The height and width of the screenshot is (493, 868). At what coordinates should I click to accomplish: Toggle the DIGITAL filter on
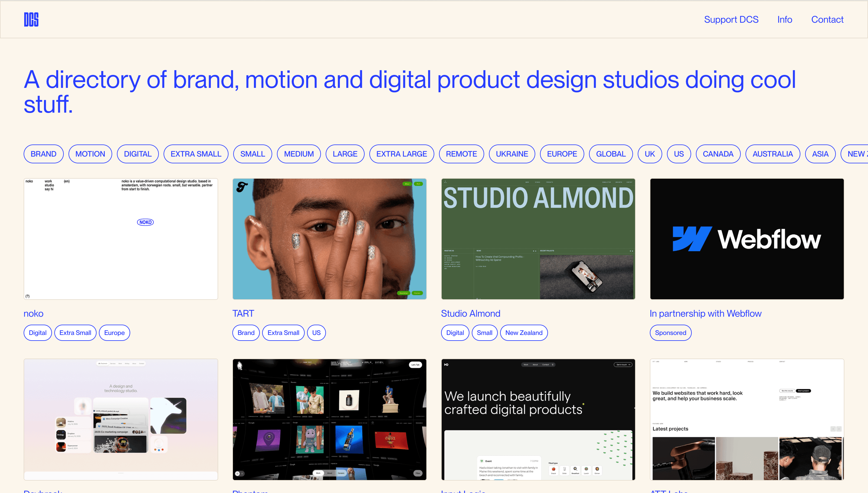138,154
